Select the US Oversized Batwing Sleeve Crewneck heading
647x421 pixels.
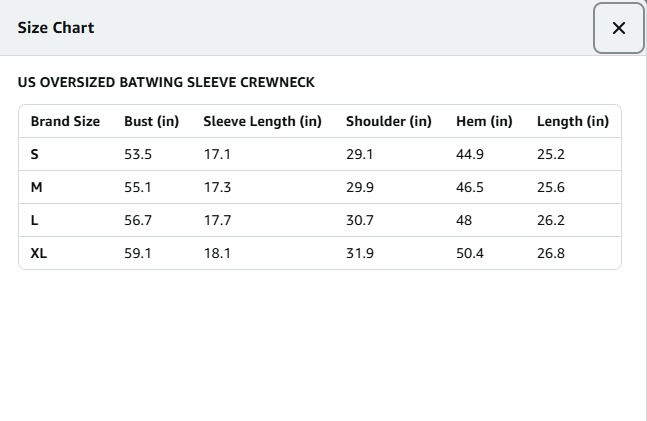tap(166, 82)
